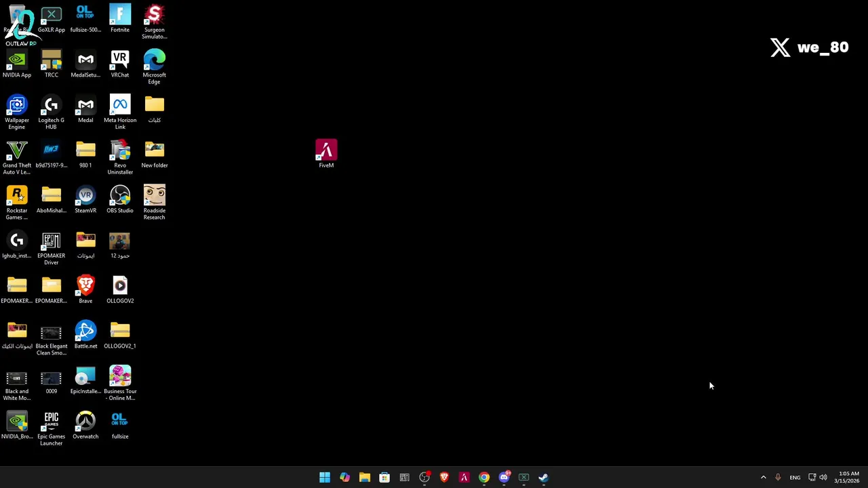This screenshot has height=488, width=868.
Task: Launch Microsoft Edge from the desktop
Action: (154, 67)
